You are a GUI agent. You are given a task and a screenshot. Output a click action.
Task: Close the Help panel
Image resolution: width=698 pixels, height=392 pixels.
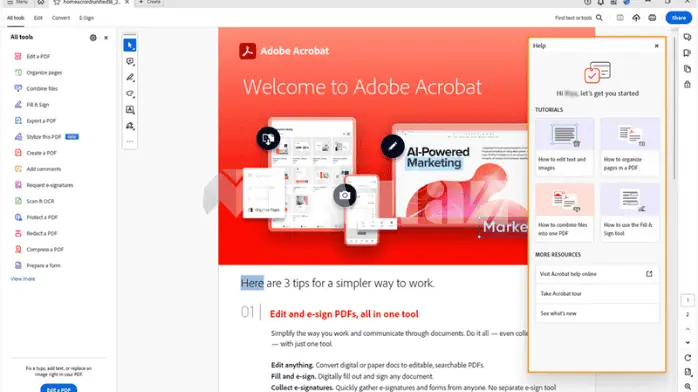point(657,46)
